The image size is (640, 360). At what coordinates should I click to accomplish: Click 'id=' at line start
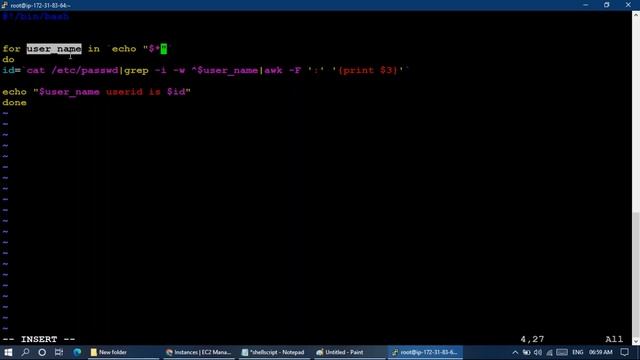point(11,70)
